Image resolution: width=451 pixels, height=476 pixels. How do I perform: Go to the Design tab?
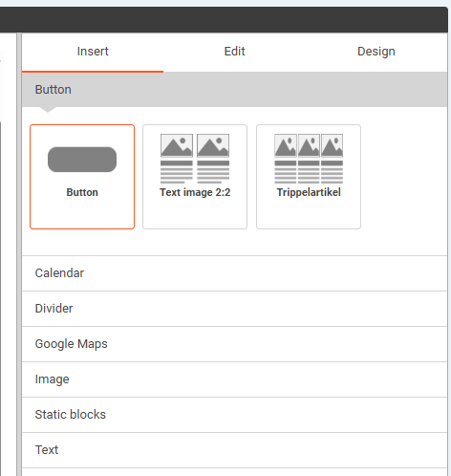coord(376,52)
